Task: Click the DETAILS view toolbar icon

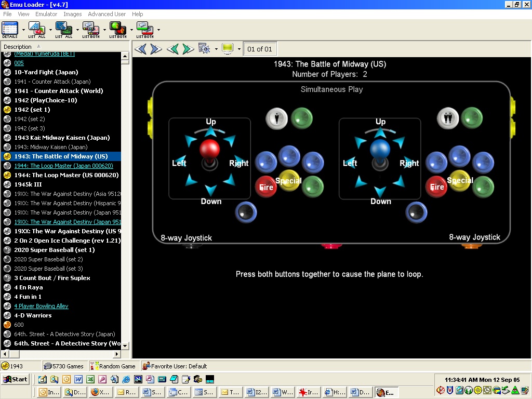Action: 10,29
